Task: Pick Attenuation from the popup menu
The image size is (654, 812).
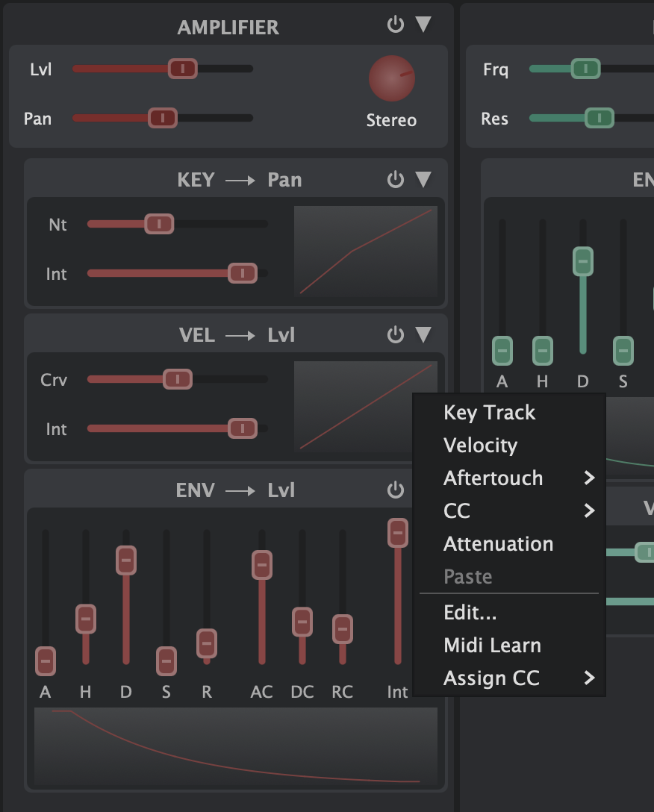Action: 498,544
